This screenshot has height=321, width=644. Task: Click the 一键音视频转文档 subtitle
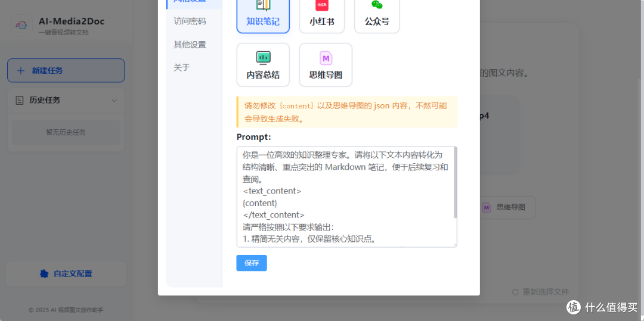(63, 32)
